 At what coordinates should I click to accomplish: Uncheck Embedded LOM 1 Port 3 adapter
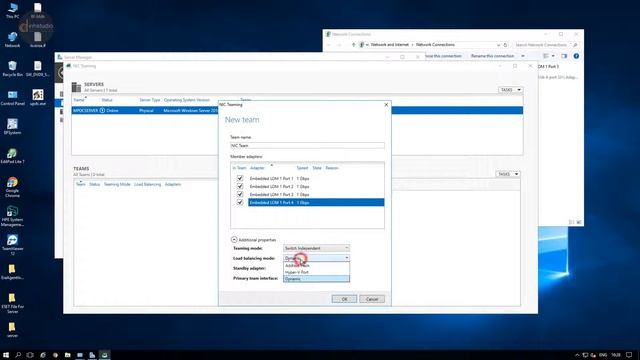click(x=240, y=194)
